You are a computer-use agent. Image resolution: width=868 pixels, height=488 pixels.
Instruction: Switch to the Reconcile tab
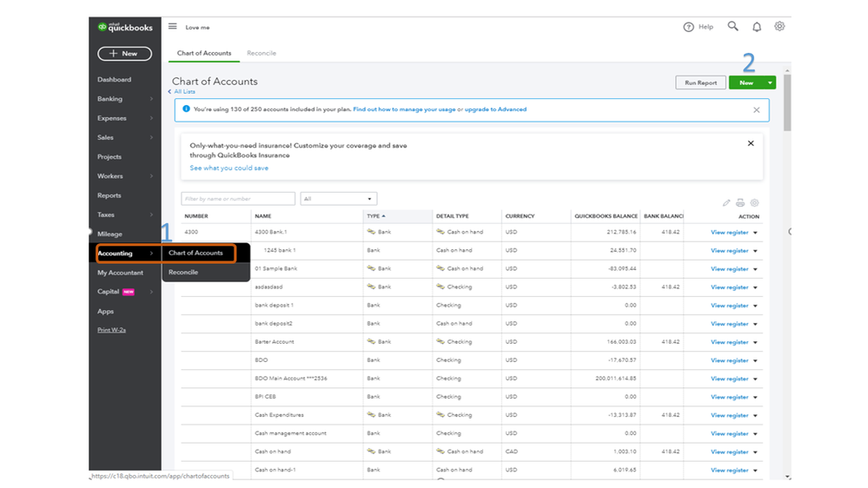[x=262, y=53]
